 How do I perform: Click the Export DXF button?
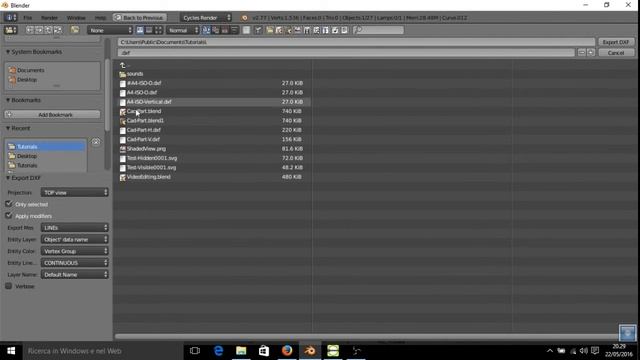[x=616, y=42]
